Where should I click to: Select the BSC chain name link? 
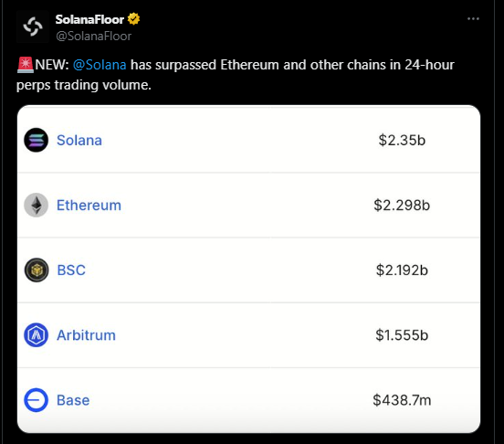point(71,270)
